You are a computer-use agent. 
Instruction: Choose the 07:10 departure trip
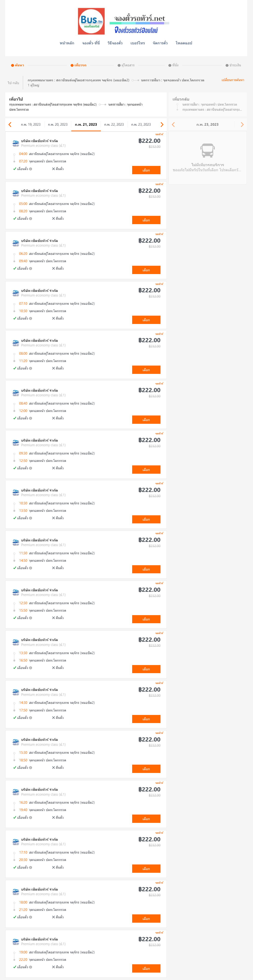(146, 320)
